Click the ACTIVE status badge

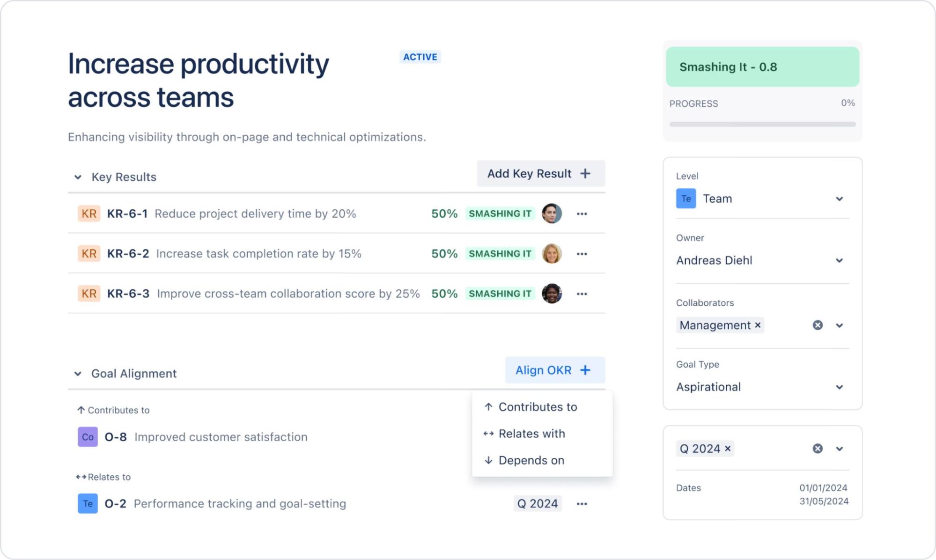[x=420, y=57]
